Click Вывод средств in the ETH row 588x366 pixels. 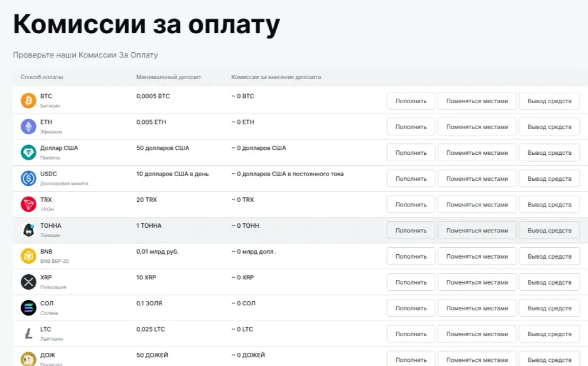point(550,127)
